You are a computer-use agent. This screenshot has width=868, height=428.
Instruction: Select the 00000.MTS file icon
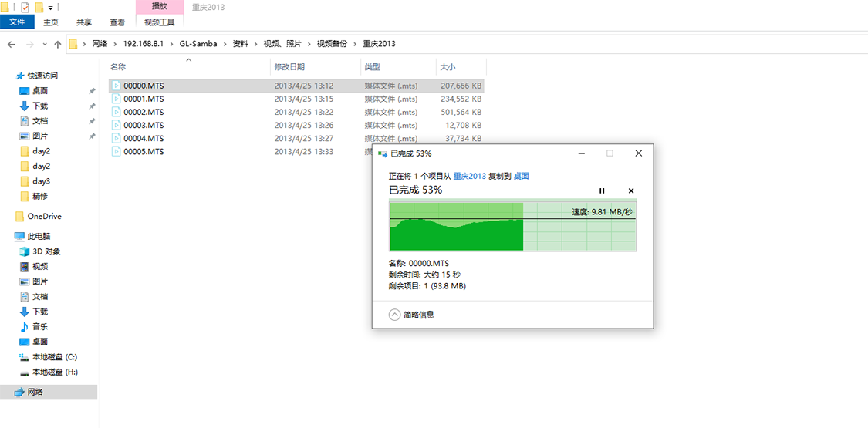click(117, 86)
